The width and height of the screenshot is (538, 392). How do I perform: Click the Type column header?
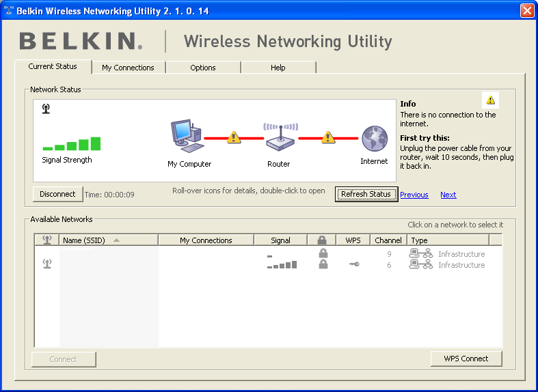(x=448, y=240)
